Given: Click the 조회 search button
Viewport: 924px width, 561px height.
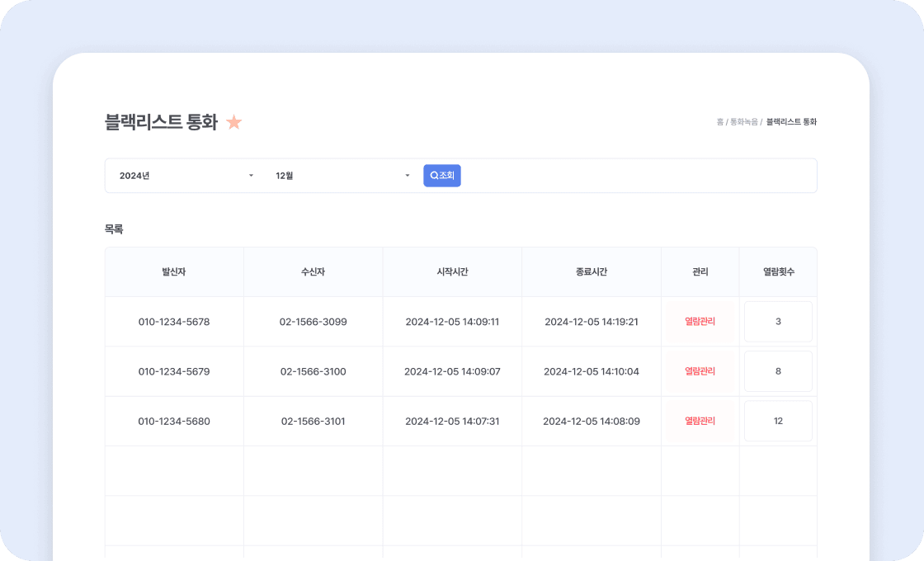Looking at the screenshot, I should click(442, 176).
